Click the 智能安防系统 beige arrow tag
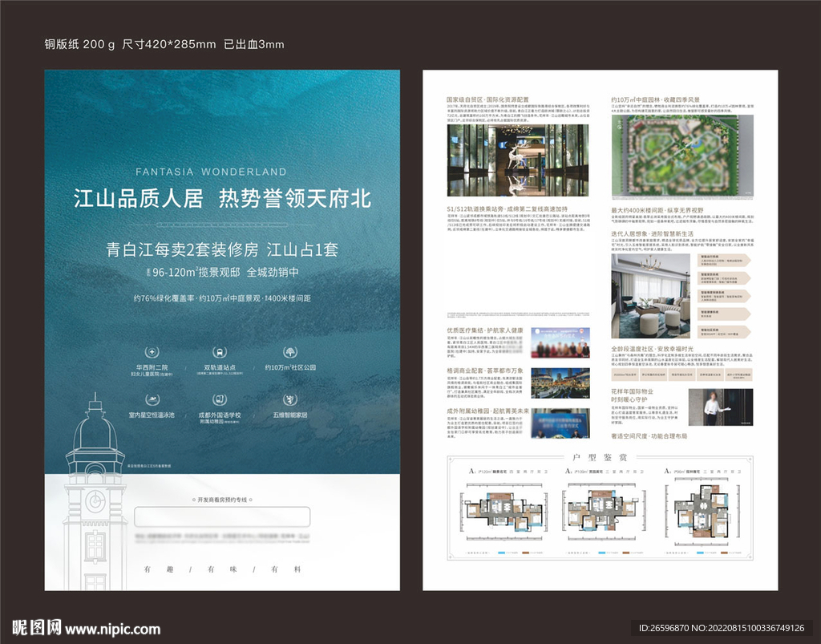The height and width of the screenshot is (644, 821). pyautogui.click(x=725, y=277)
